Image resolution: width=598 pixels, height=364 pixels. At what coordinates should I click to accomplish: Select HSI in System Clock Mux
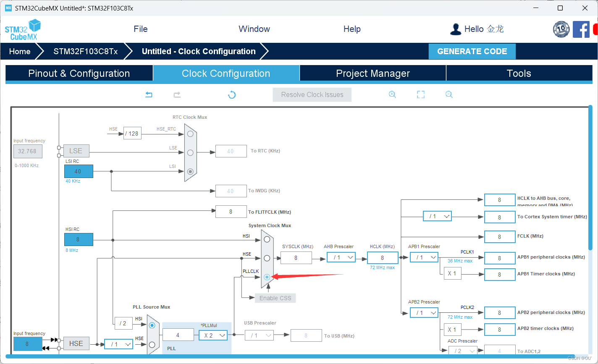point(267,239)
